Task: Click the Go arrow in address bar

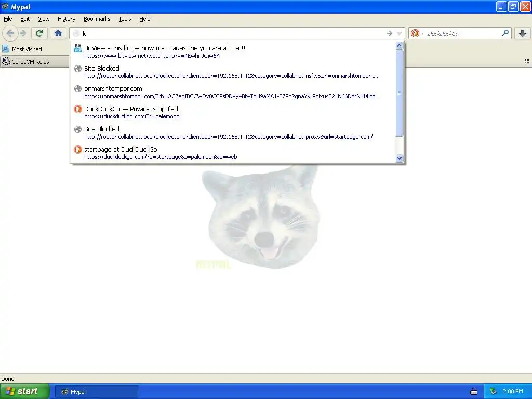Action: pos(390,33)
